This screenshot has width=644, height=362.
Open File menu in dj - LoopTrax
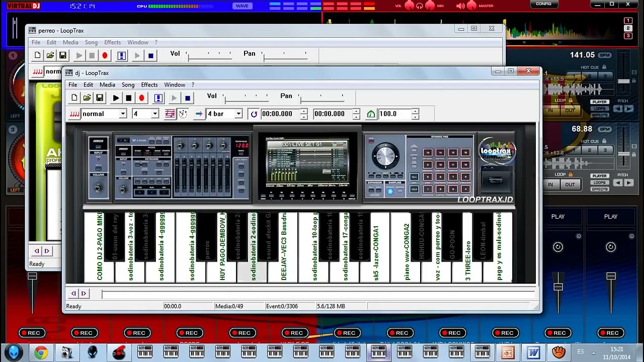[x=73, y=84]
